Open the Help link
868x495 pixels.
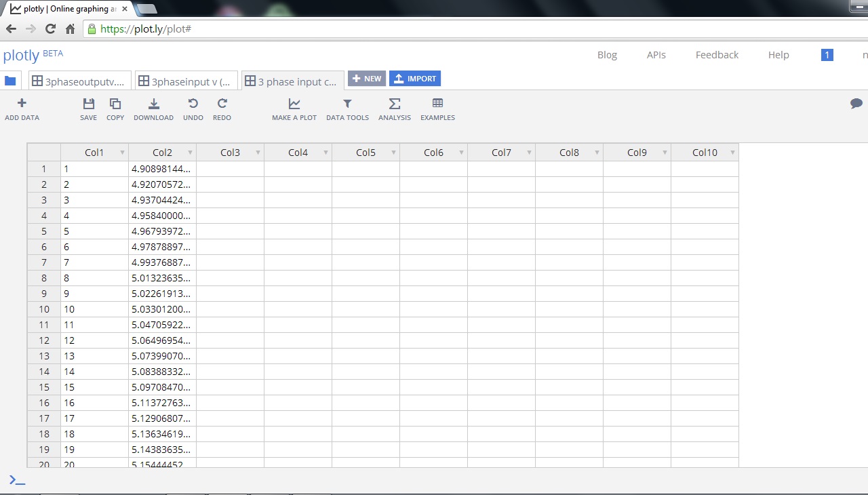778,55
